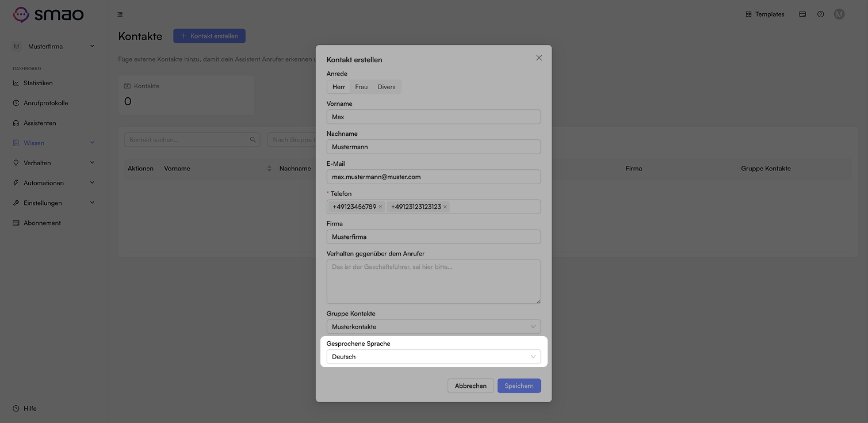Open the Gesprochene Sprache Deutsch dropdown
The width and height of the screenshot is (868, 423).
tap(434, 357)
